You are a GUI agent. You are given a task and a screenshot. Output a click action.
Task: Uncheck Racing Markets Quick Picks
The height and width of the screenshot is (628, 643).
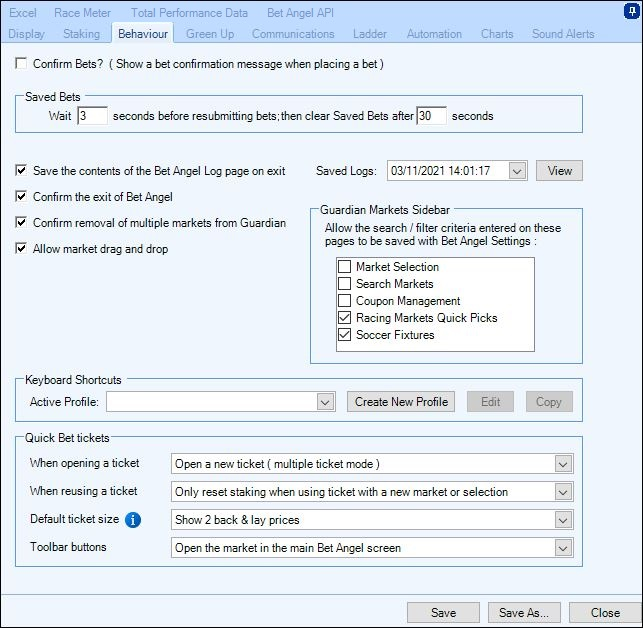344,317
